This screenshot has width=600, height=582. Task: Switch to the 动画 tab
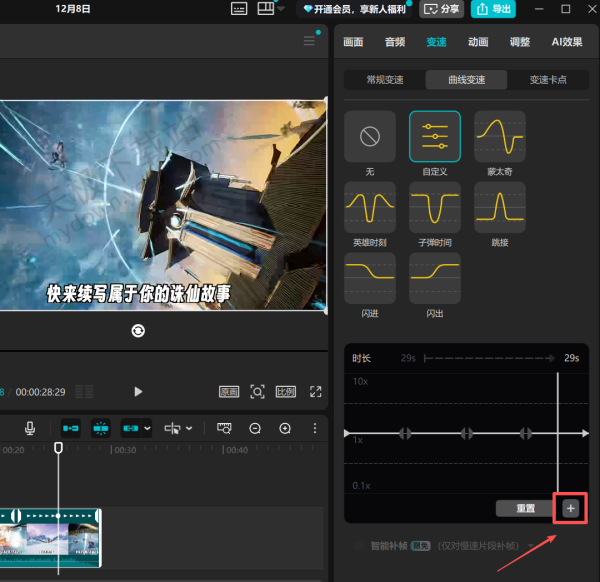[478, 42]
